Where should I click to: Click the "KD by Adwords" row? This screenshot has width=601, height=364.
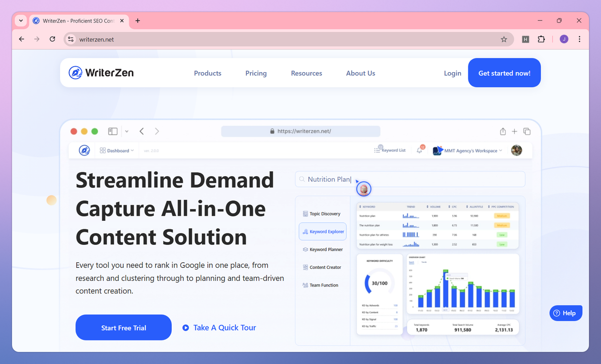point(380,305)
